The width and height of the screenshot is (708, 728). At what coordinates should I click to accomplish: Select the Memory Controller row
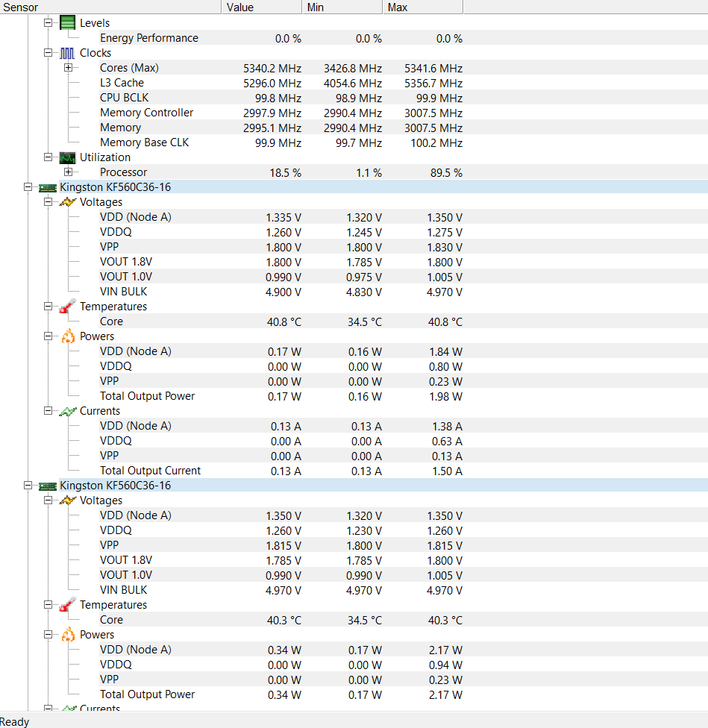[146, 113]
